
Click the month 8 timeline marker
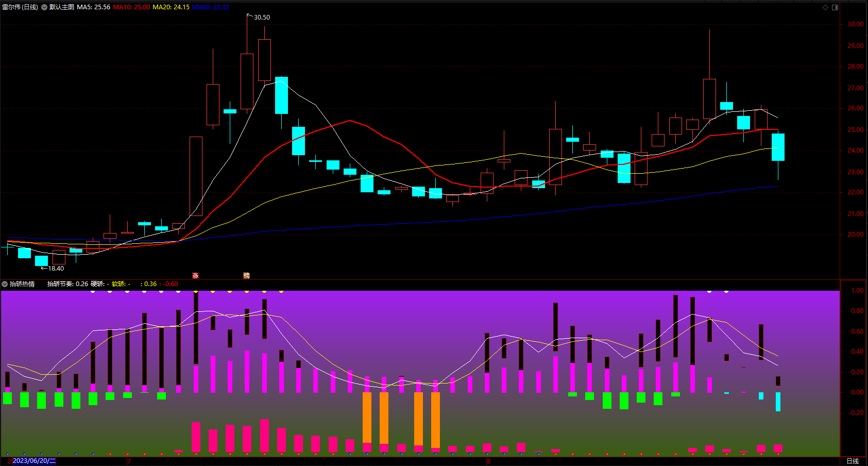coord(488,461)
